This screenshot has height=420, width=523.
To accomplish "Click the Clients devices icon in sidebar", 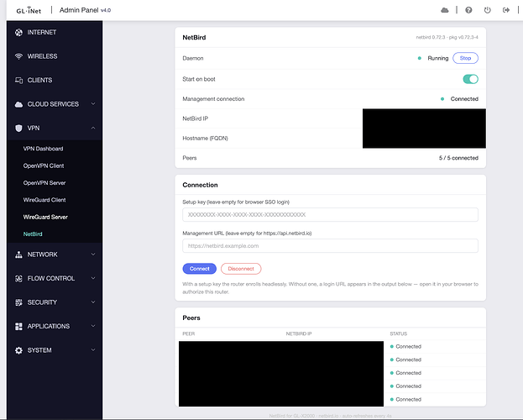I will click(x=18, y=80).
